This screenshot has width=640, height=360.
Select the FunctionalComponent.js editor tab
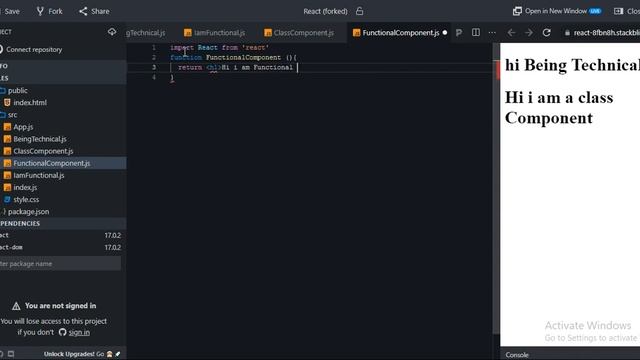click(396, 33)
